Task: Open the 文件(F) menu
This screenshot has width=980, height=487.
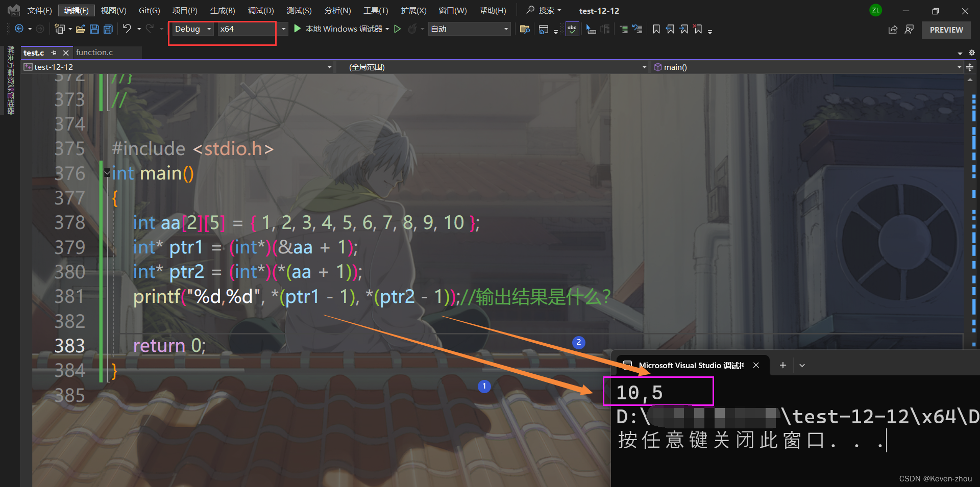Action: [x=39, y=10]
